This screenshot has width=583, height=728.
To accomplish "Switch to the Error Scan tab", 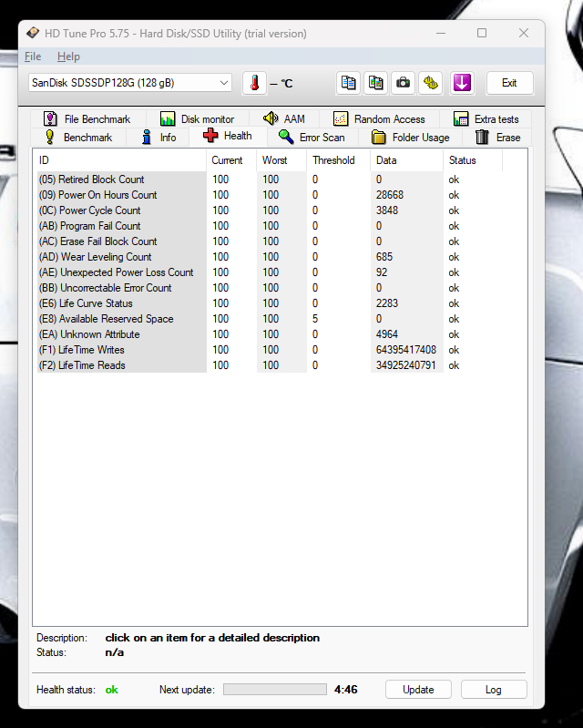I will click(312, 138).
